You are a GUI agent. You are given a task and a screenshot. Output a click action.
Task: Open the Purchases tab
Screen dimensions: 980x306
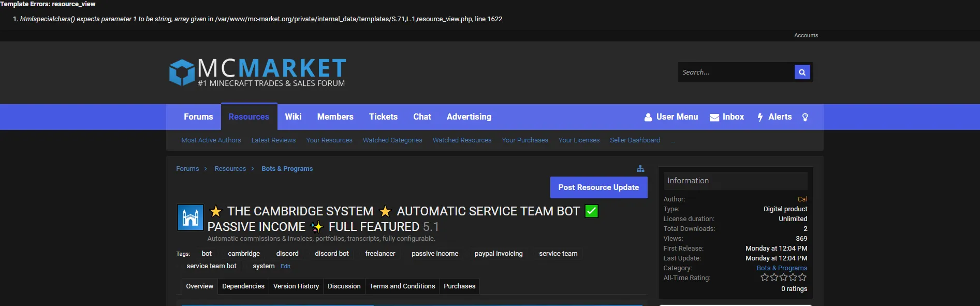[460, 286]
